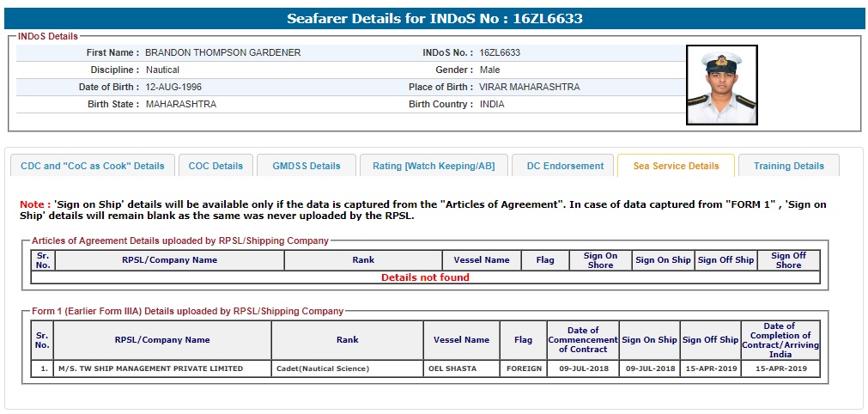
Task: Select the Cadet(Nautical Science) rank cell
Action: click(x=322, y=368)
